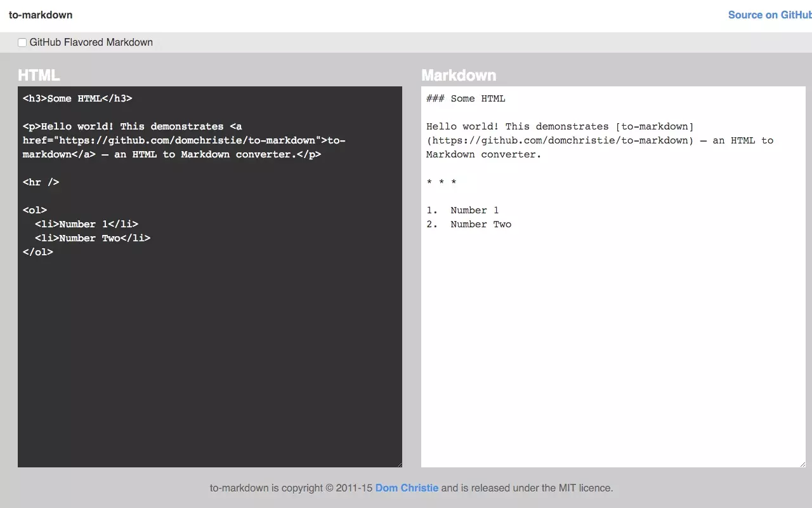Click the HTML textarea's corner resize grip
812x508 pixels.
(398, 464)
